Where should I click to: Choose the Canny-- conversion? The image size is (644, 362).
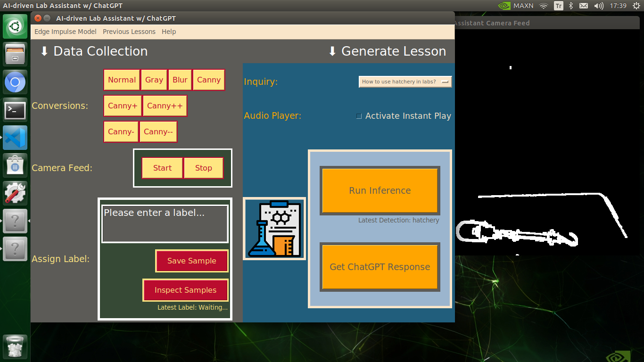[x=158, y=132]
